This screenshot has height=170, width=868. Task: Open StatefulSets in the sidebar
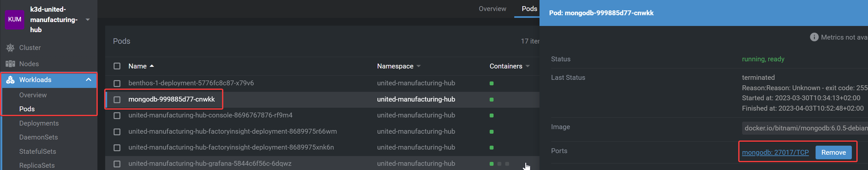pos(38,152)
